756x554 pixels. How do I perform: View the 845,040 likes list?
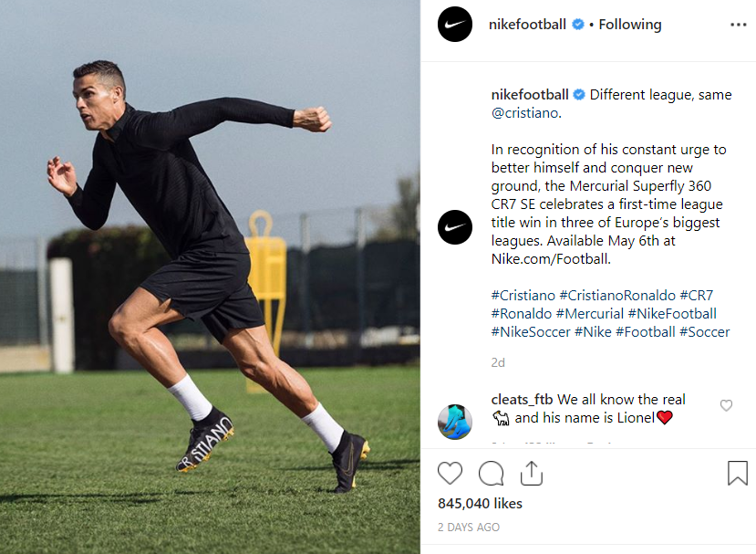point(480,503)
